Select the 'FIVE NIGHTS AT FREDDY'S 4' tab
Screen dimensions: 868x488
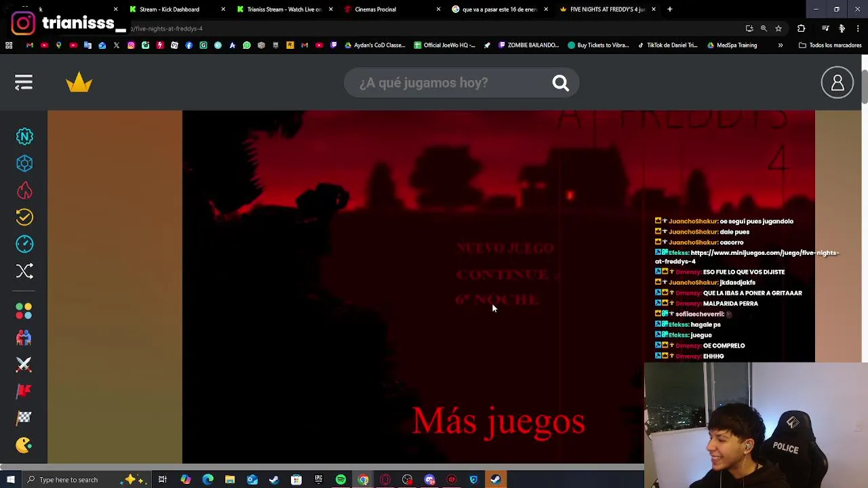click(607, 9)
